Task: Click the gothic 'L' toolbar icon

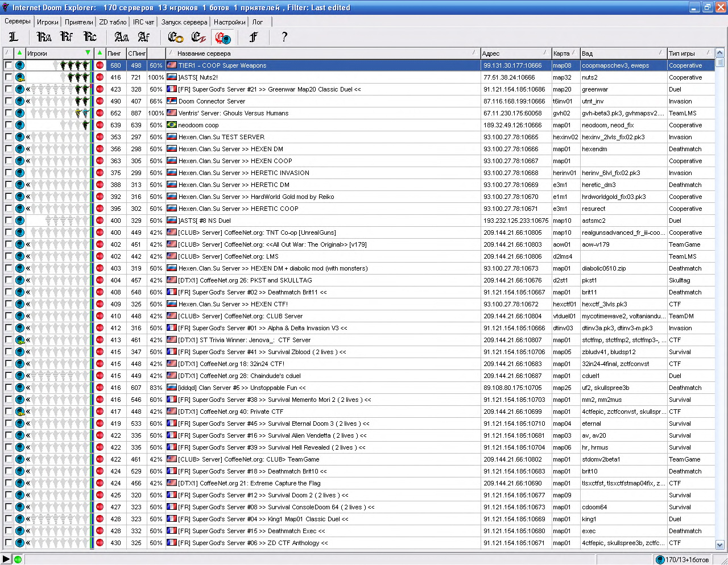Action: [x=14, y=37]
